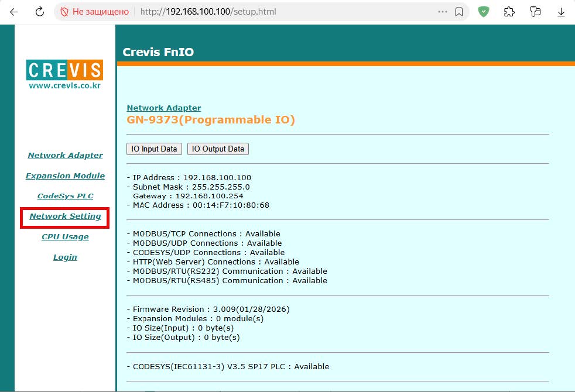The width and height of the screenshot is (575, 392).
Task: Open the three-dots menu in address bar
Action: [442, 12]
